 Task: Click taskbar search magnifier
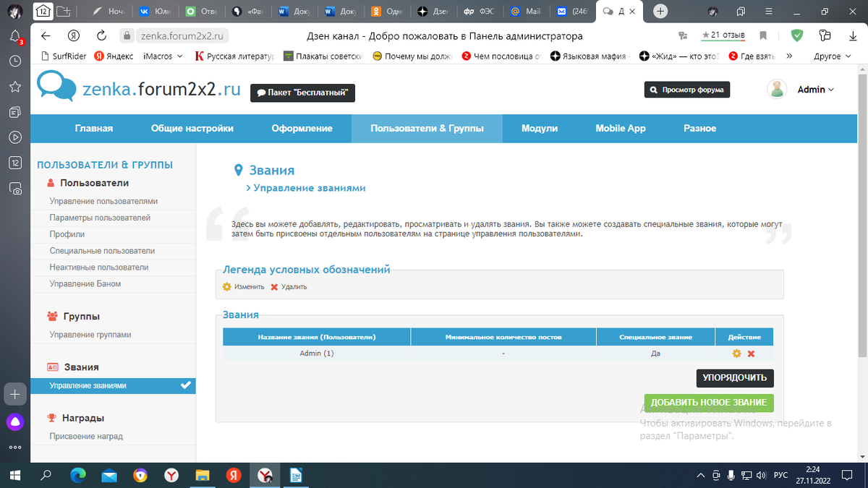pyautogui.click(x=46, y=475)
